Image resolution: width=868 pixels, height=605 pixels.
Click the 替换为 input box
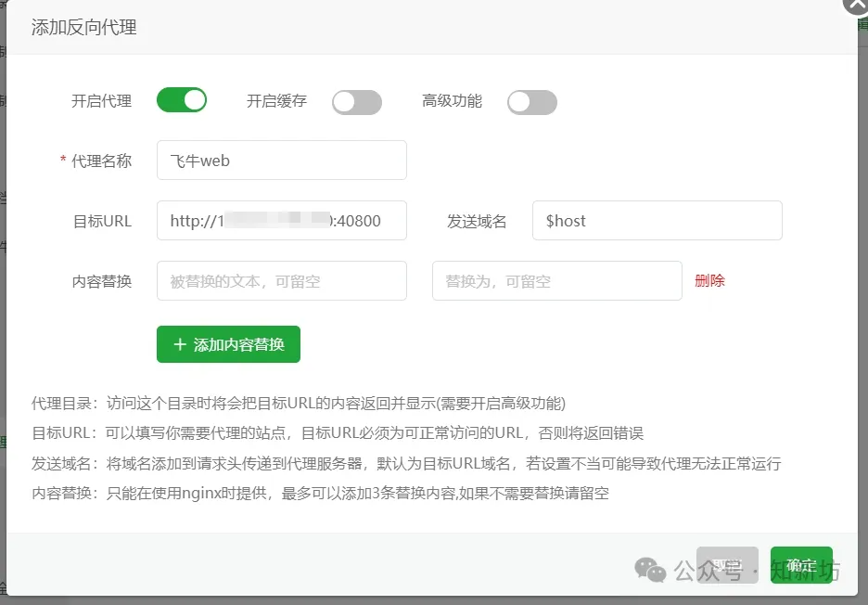(557, 281)
